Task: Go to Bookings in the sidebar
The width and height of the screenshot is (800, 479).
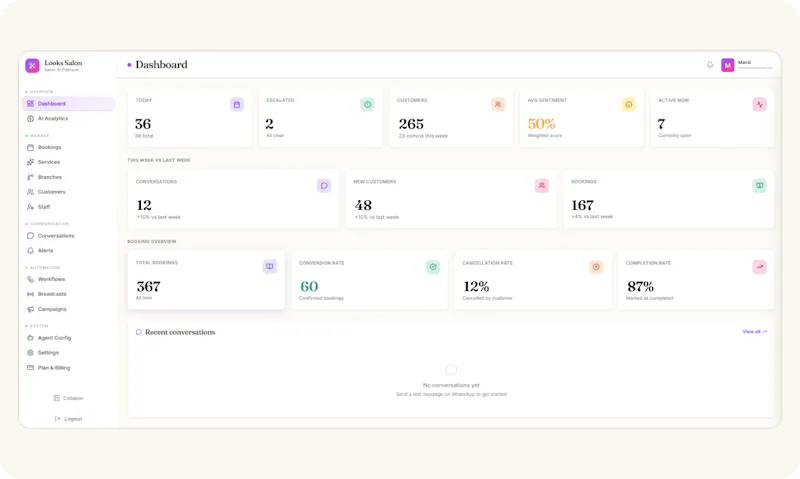Action: 68,147
